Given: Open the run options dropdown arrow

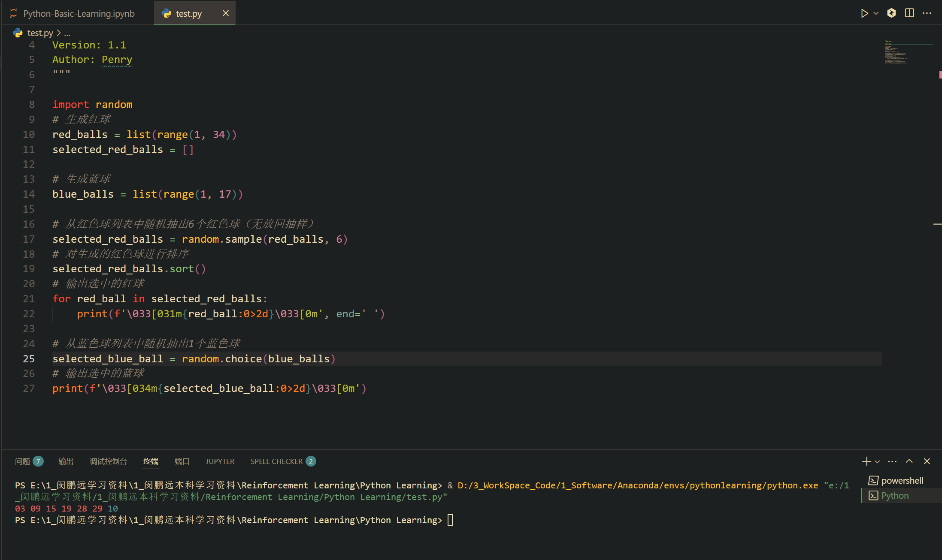Looking at the screenshot, I should point(876,13).
